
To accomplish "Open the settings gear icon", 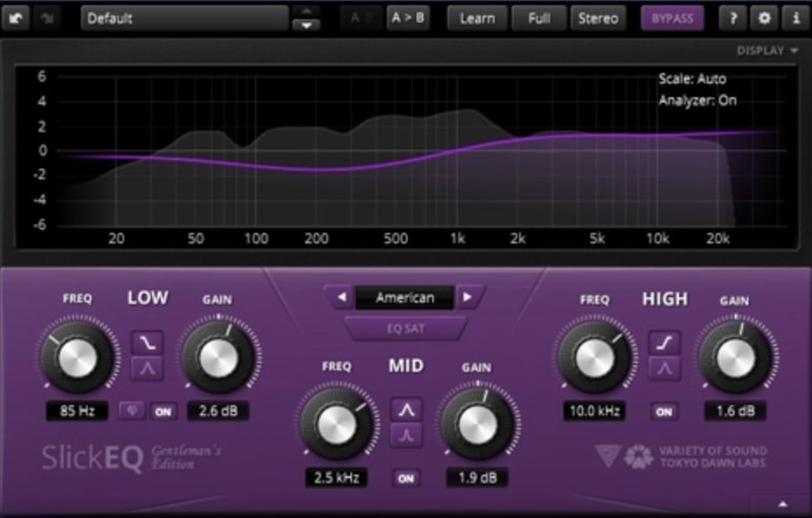I will (764, 18).
